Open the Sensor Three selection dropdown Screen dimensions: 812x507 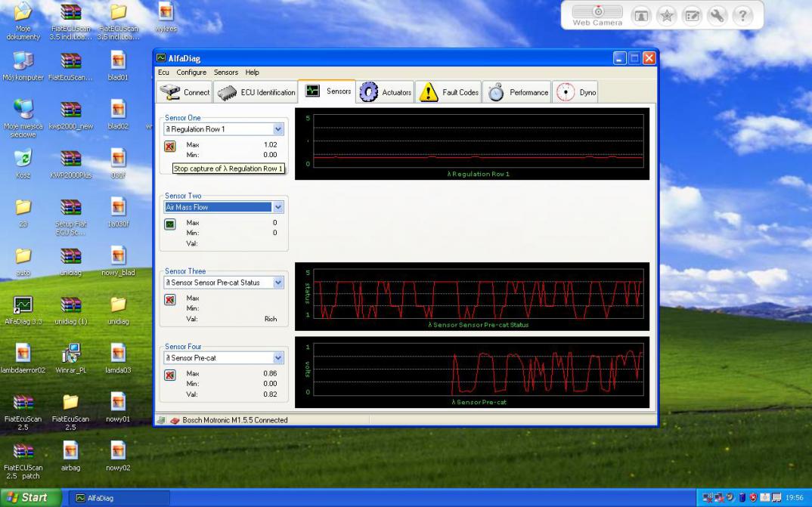pos(278,283)
